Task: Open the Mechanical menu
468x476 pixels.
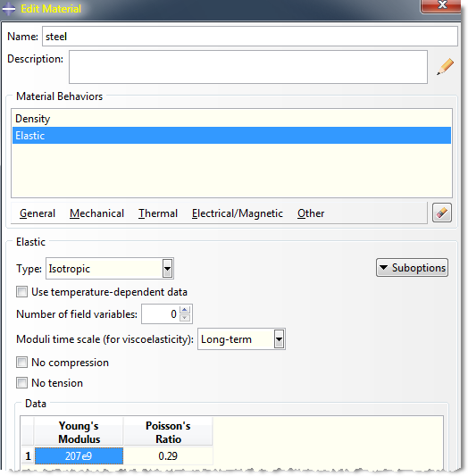Action: click(x=96, y=213)
